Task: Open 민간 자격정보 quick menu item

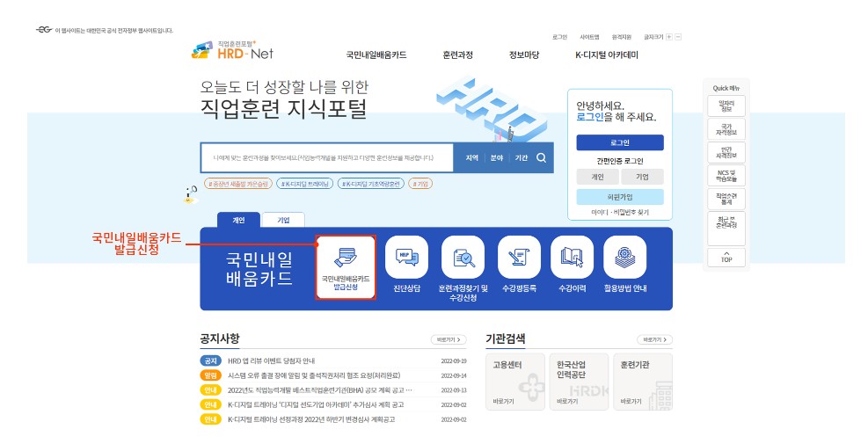Action: click(x=726, y=152)
